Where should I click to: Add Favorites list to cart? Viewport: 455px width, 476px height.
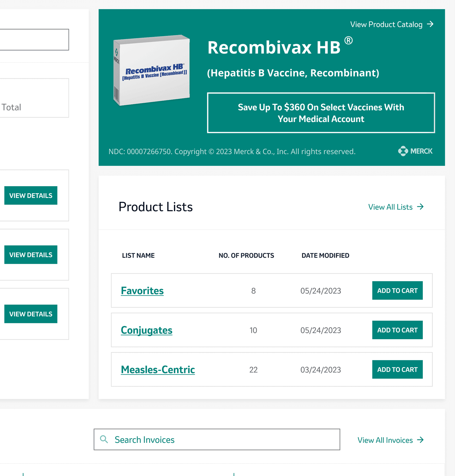[397, 290]
